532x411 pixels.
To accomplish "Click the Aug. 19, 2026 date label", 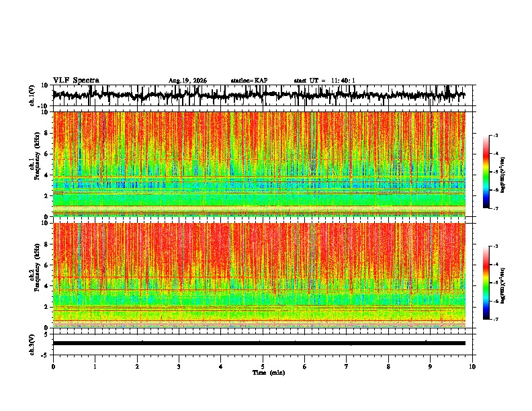I will pyautogui.click(x=187, y=81).
